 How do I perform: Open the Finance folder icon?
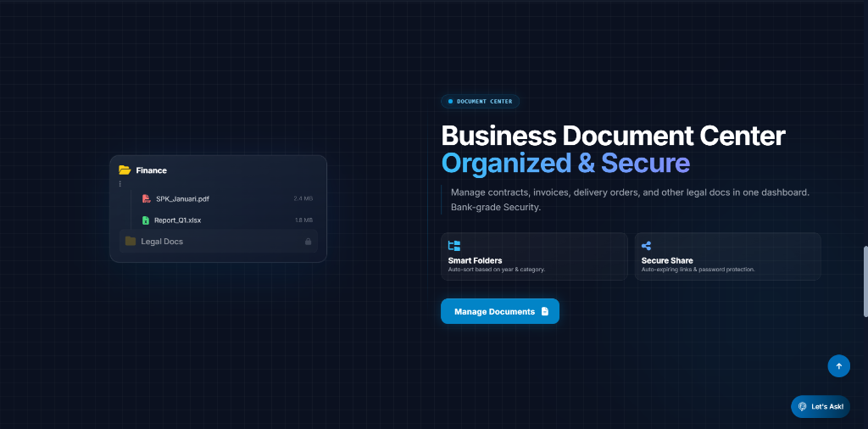click(125, 170)
